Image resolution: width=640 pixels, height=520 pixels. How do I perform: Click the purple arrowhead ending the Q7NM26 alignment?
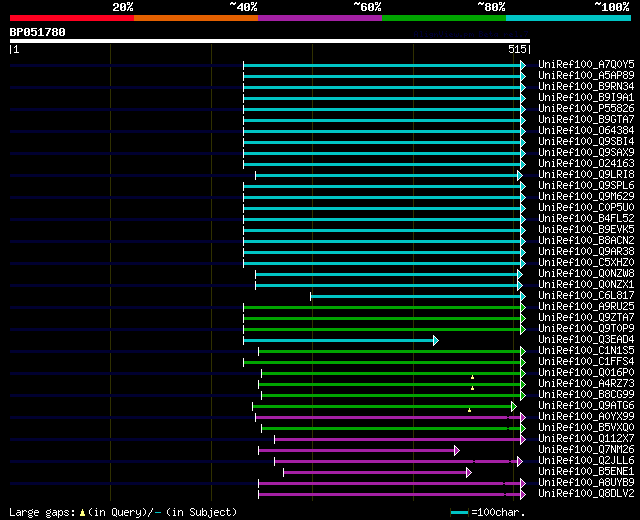coord(457,451)
